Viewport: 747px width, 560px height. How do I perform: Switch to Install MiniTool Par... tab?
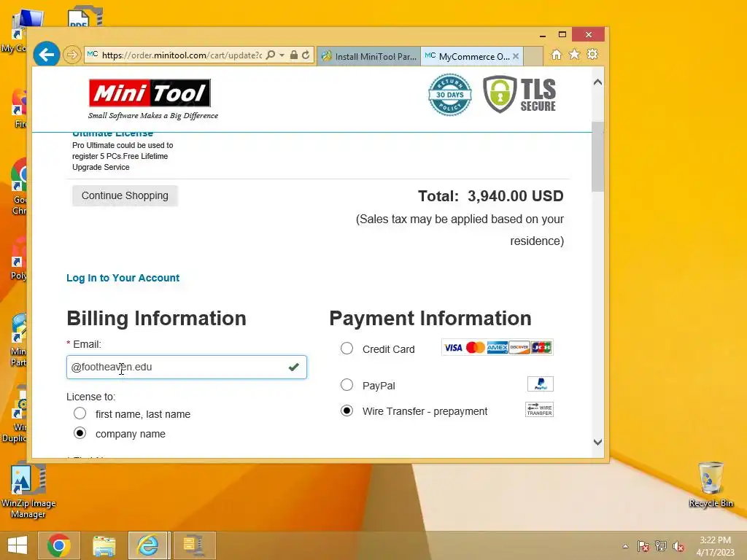(x=369, y=56)
